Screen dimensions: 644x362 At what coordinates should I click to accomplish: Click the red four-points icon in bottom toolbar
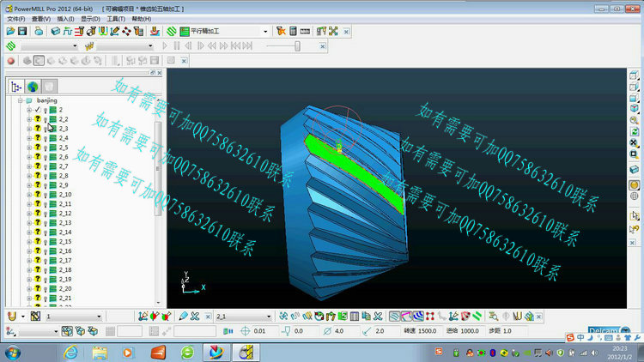(x=430, y=316)
